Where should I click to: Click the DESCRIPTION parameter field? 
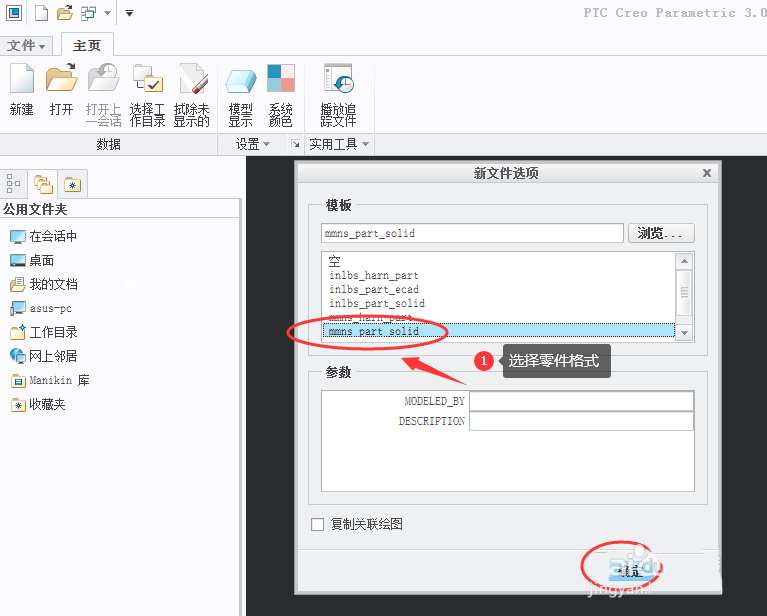581,421
